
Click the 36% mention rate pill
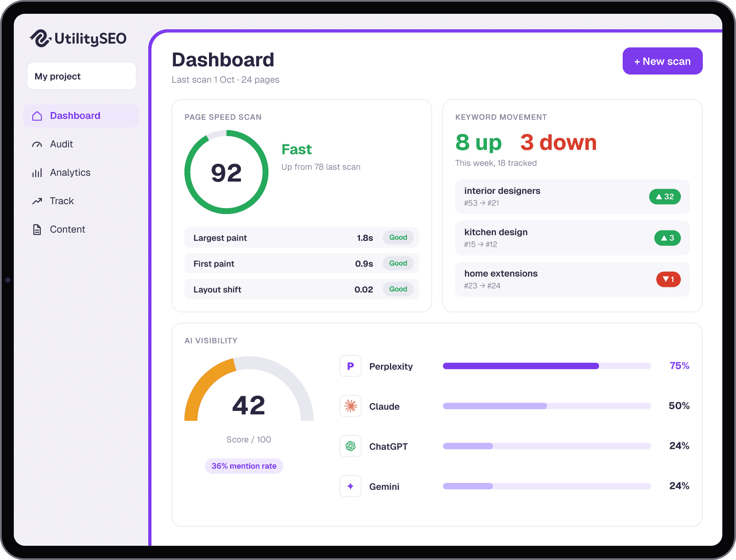point(244,466)
